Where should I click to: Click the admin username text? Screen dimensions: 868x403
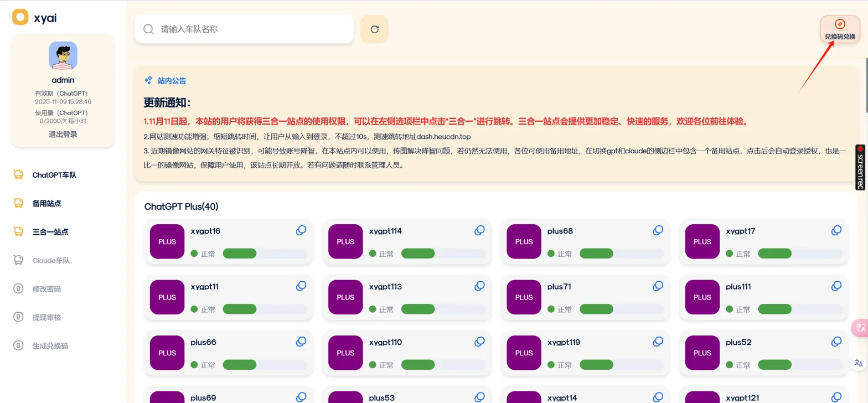click(x=63, y=80)
